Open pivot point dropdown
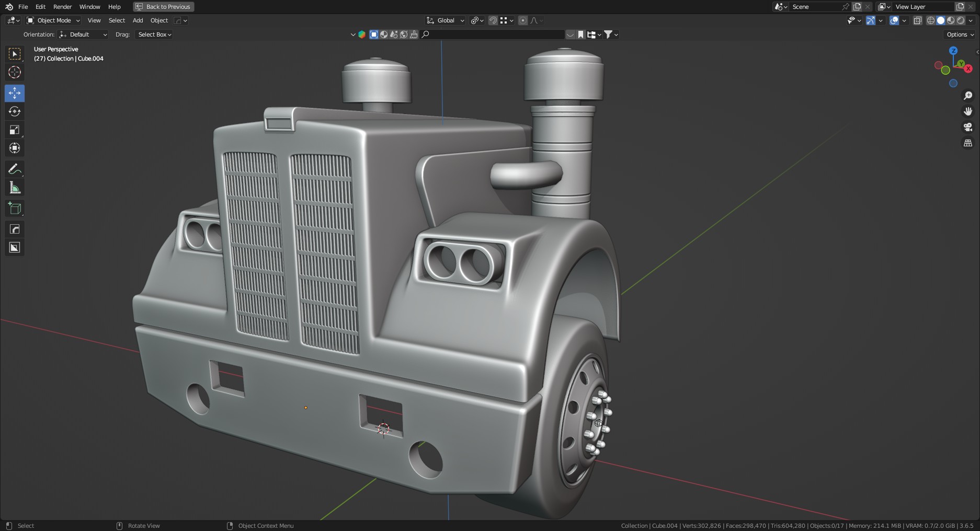980x531 pixels. tap(477, 20)
